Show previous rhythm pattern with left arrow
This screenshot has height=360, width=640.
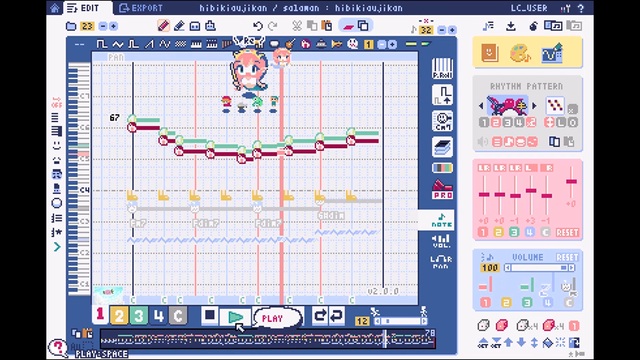tap(481, 106)
